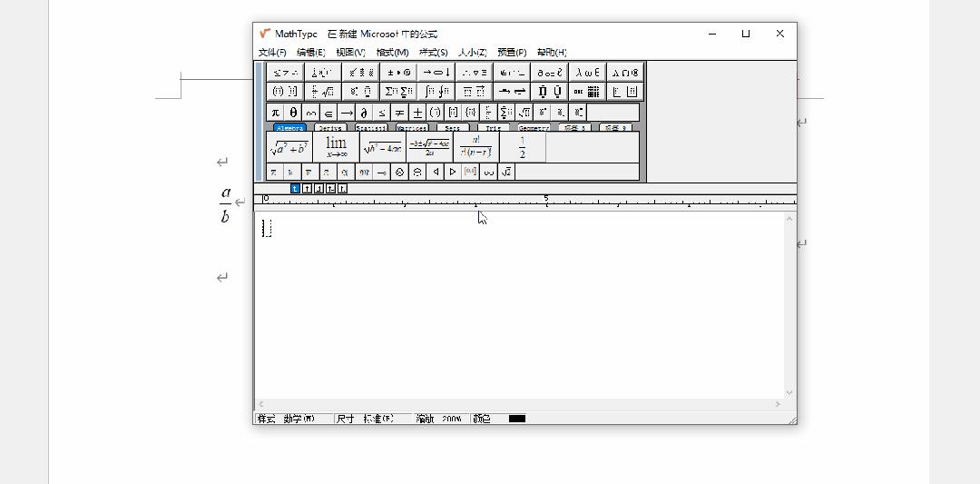Screen dimensions: 980x484
Task: Insert the theta symbol from small bar
Action: pos(293,113)
